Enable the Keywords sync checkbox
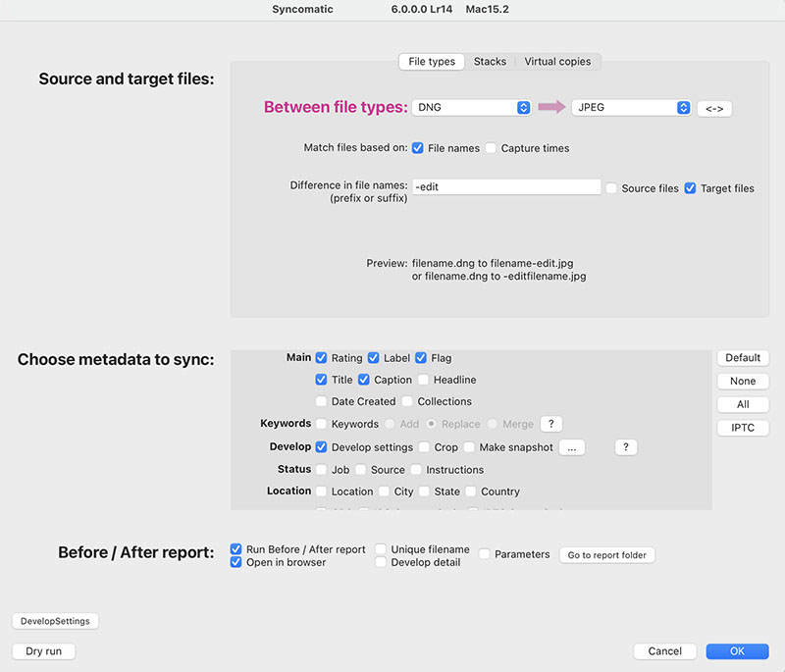Viewport: 785px width, 672px height. [322, 424]
